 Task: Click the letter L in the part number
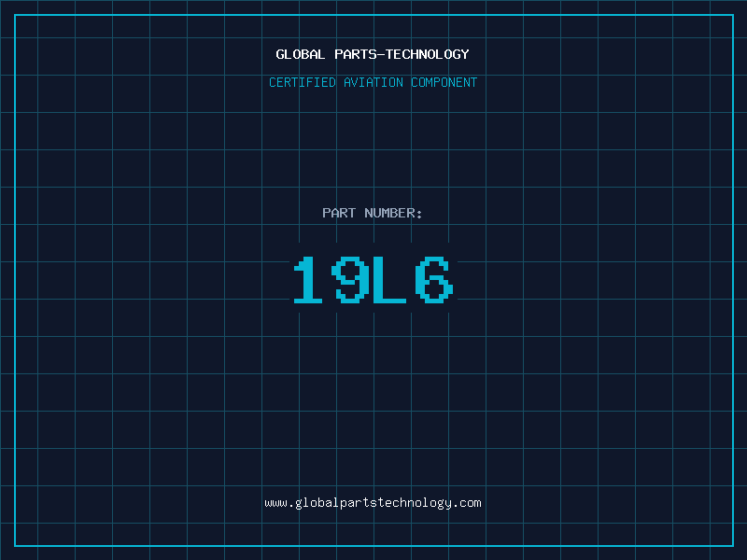pos(391,281)
